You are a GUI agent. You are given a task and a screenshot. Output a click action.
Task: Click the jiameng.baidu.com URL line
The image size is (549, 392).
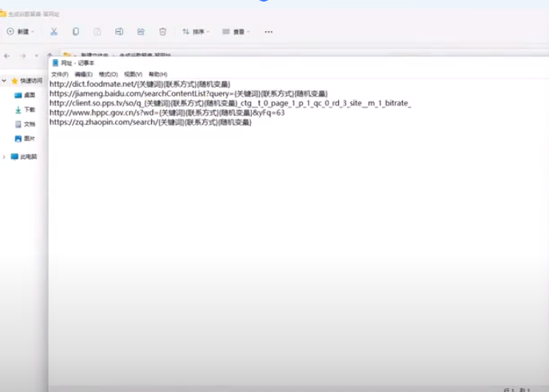[x=189, y=93]
